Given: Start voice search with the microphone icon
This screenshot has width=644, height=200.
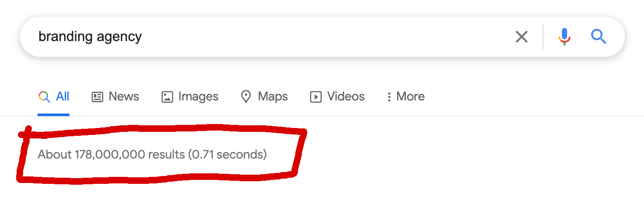Looking at the screenshot, I should click(x=564, y=37).
